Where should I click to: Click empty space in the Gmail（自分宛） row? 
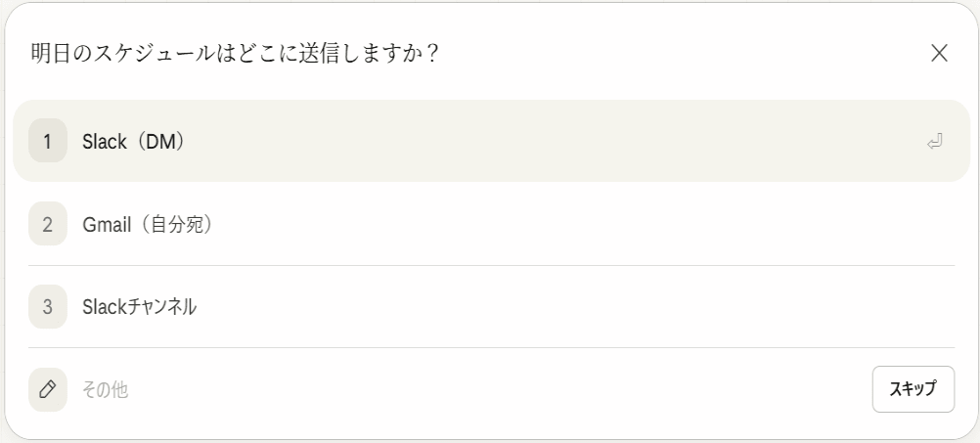click(587, 224)
